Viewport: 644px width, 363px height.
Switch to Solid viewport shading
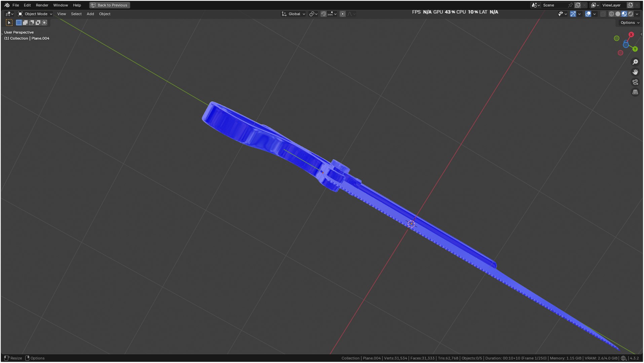click(618, 14)
